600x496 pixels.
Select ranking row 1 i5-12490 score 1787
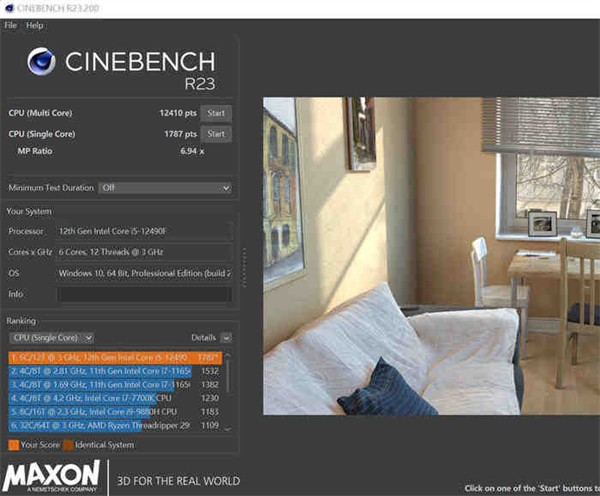tap(115, 358)
